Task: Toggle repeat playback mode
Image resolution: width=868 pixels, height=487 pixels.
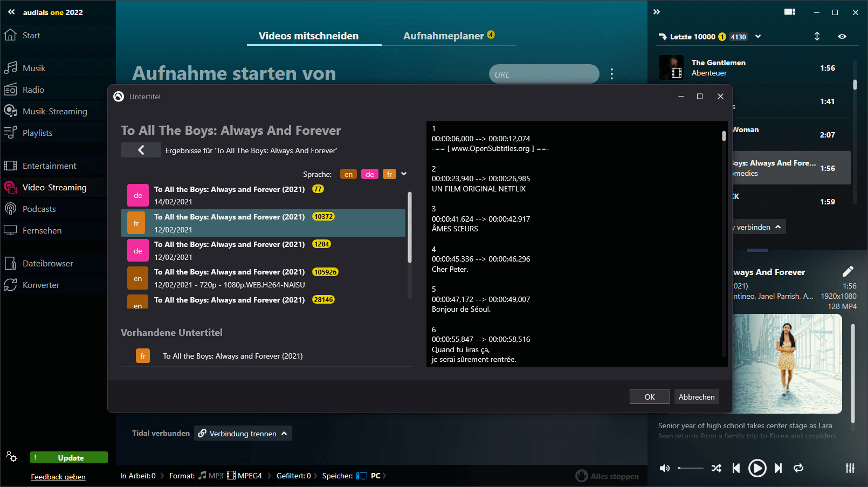Action: [798, 468]
